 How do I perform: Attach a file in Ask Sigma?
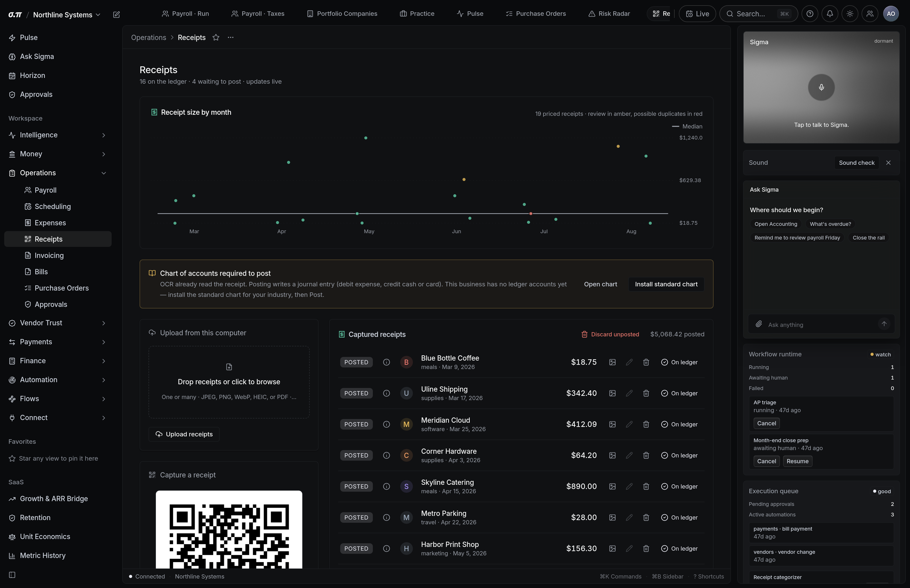(759, 324)
